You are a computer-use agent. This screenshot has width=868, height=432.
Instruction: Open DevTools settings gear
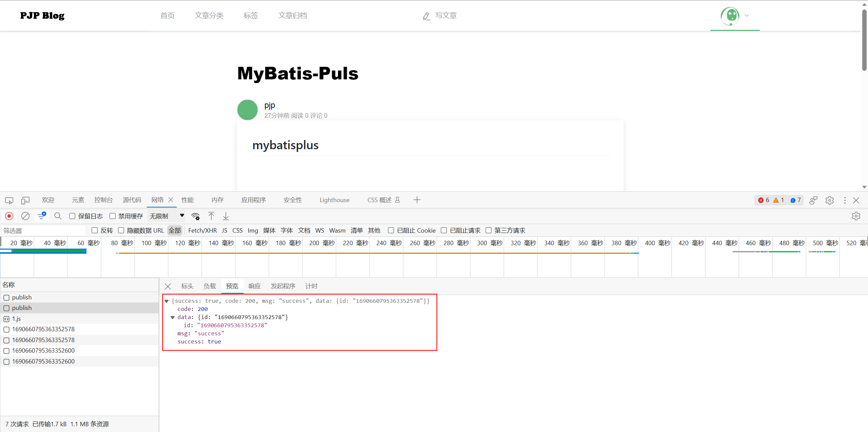830,200
